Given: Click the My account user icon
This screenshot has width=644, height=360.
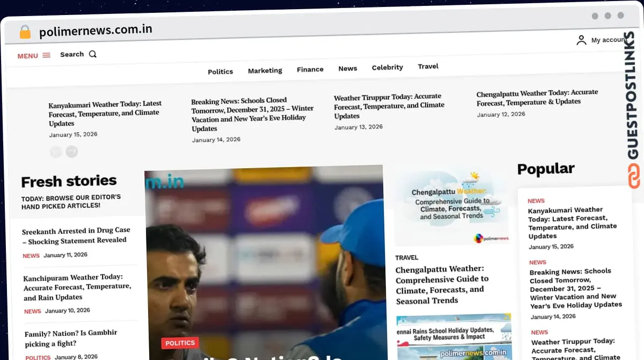Looking at the screenshot, I should (x=581, y=40).
